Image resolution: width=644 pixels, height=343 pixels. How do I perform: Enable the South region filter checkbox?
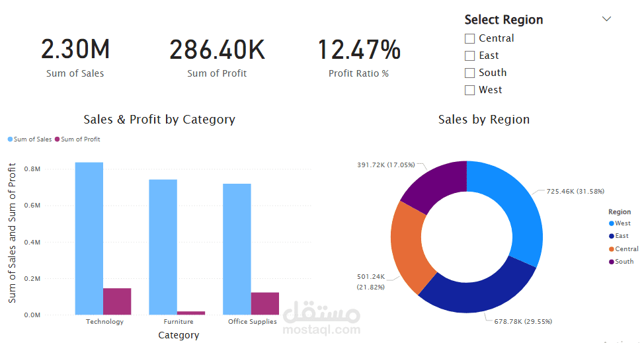469,73
